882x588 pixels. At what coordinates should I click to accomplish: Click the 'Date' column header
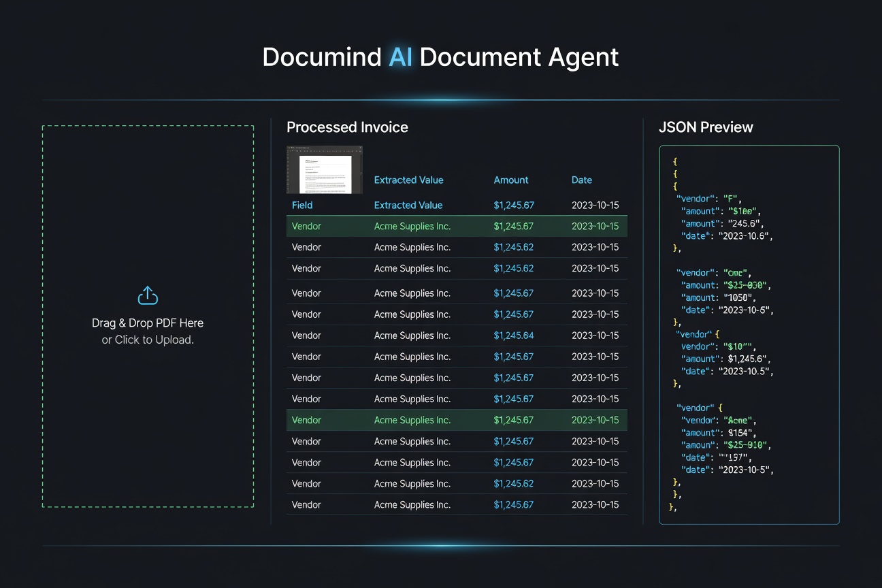point(582,180)
